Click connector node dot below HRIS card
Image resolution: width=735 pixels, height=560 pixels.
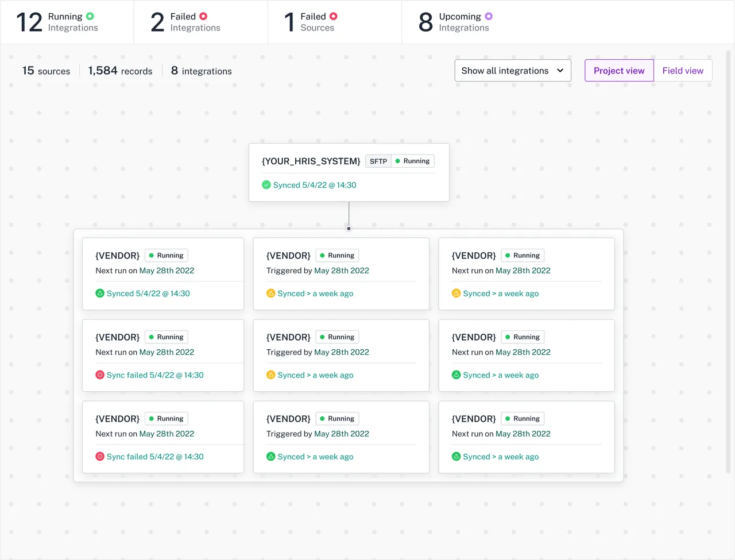349,229
